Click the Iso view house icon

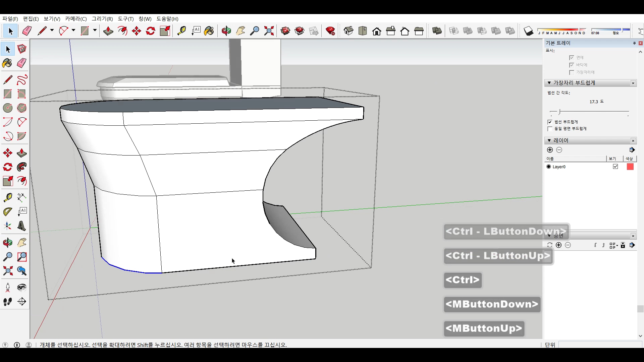click(348, 31)
